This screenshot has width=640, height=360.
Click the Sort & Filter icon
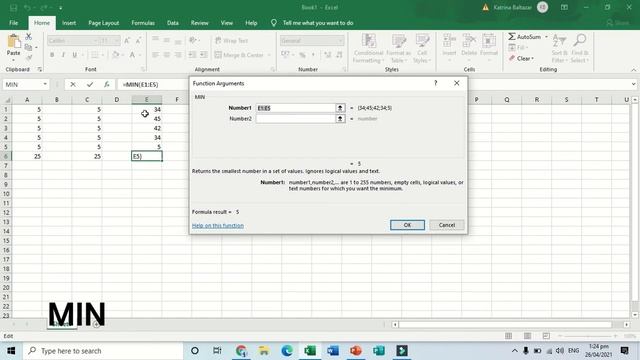click(x=559, y=41)
